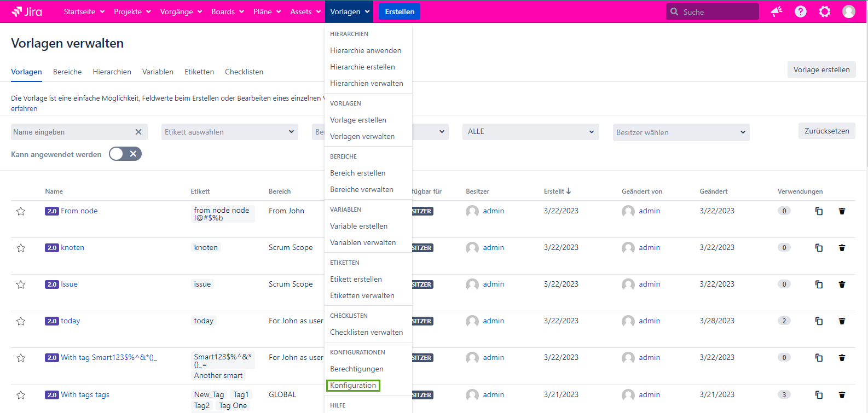Viewport: 868px width, 413px height.
Task: Click the Jira logo
Action: pyautogui.click(x=27, y=11)
